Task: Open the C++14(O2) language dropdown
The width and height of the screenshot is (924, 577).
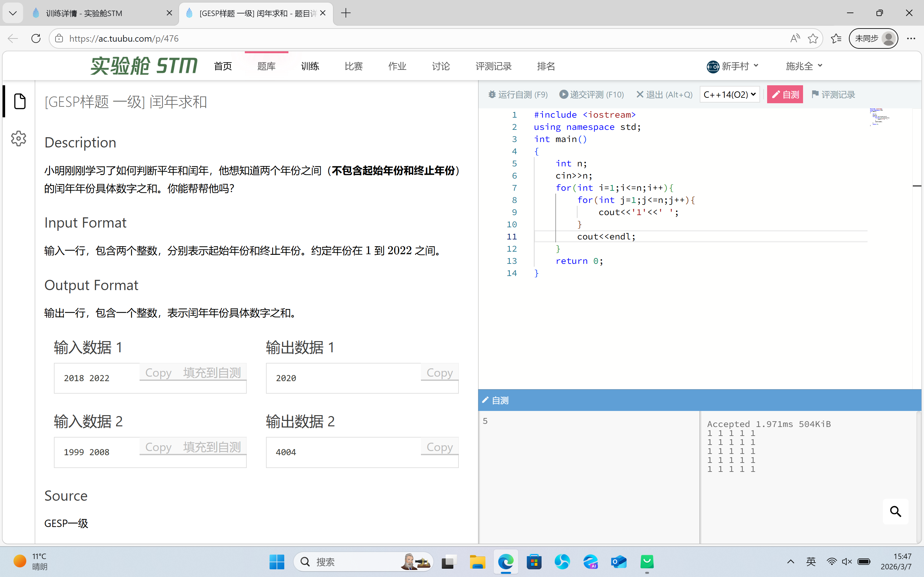Action: click(x=729, y=95)
